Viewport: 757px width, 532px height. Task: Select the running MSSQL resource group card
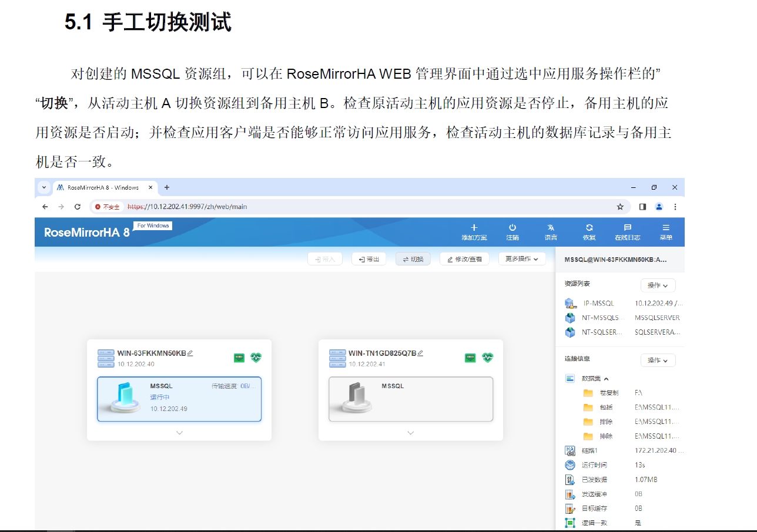click(x=179, y=399)
